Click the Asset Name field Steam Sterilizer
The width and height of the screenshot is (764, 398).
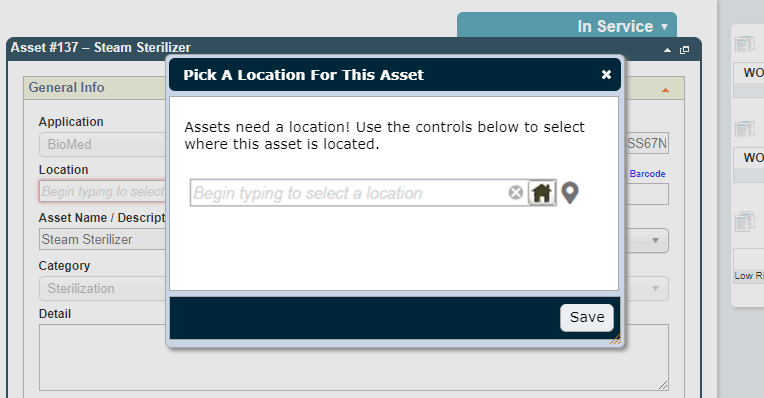pyautogui.click(x=102, y=240)
